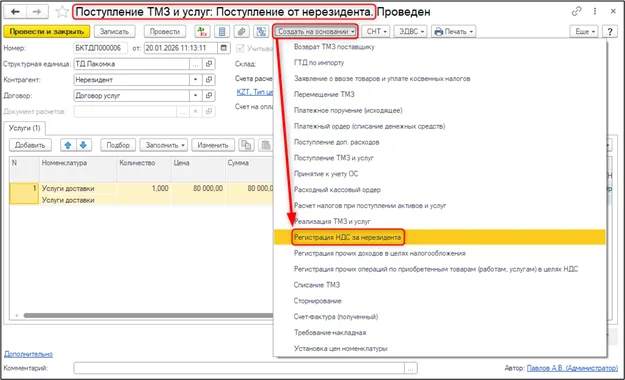Choose Списание ТМЗ

(440, 285)
